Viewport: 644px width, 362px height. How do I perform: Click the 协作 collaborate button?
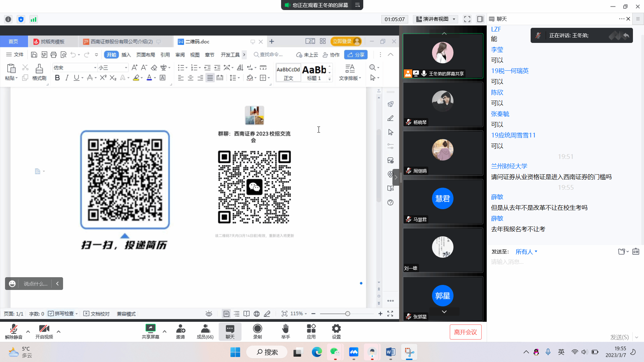coord(331,55)
